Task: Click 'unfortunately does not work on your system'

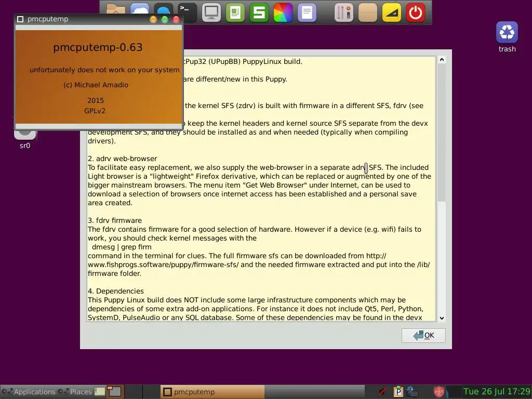Action: [x=104, y=70]
